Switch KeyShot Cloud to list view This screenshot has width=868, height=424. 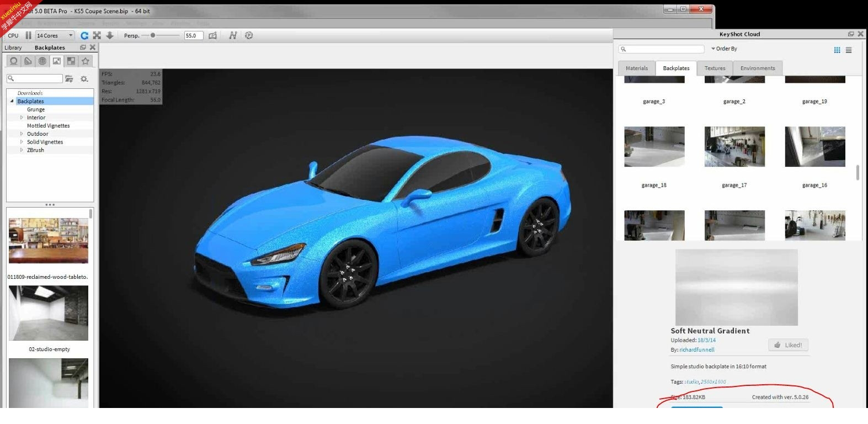(849, 50)
